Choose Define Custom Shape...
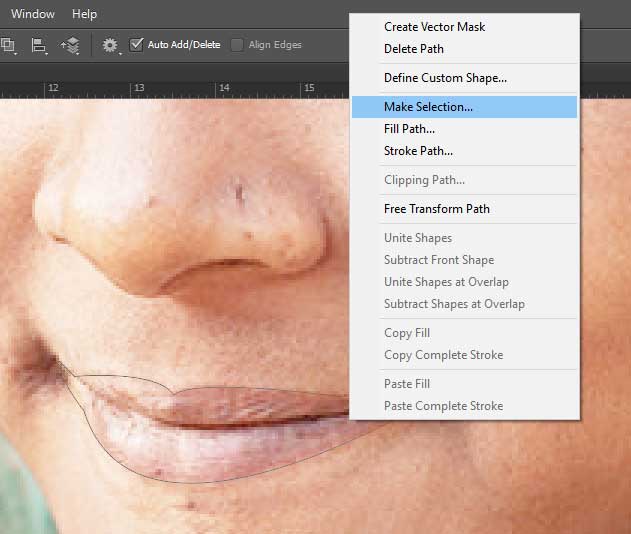631x534 pixels. click(x=464, y=78)
